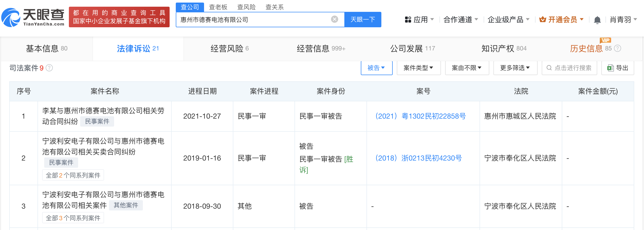The image size is (644, 230).
Task: Switch to 公司发展 tab
Action: 412,48
